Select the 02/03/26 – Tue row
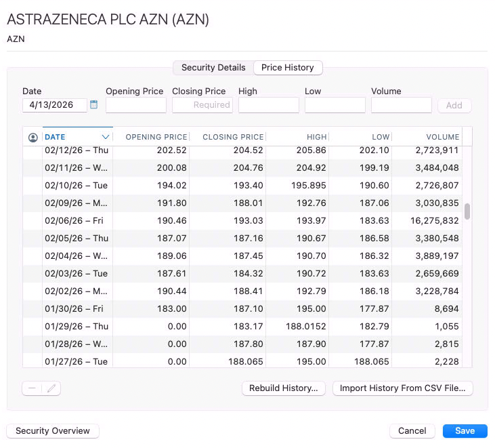The width and height of the screenshot is (495, 448). pyautogui.click(x=242, y=274)
